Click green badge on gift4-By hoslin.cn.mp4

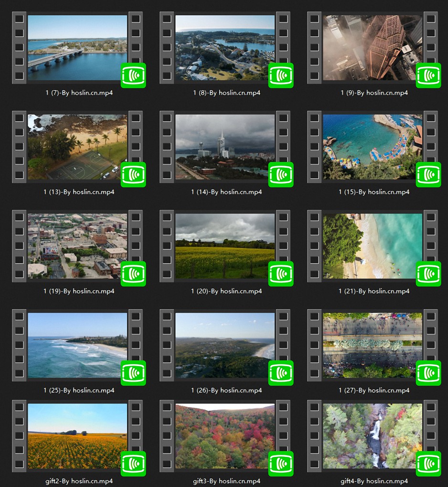(428, 464)
